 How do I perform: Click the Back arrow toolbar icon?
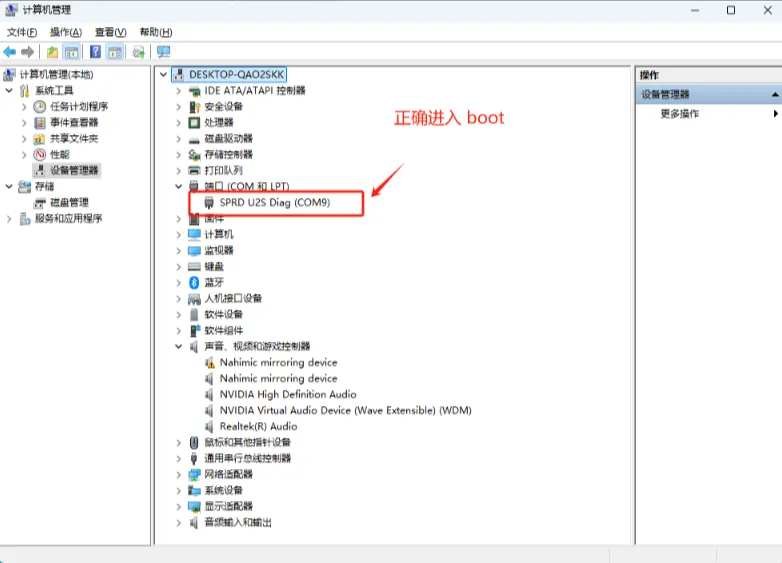9,51
